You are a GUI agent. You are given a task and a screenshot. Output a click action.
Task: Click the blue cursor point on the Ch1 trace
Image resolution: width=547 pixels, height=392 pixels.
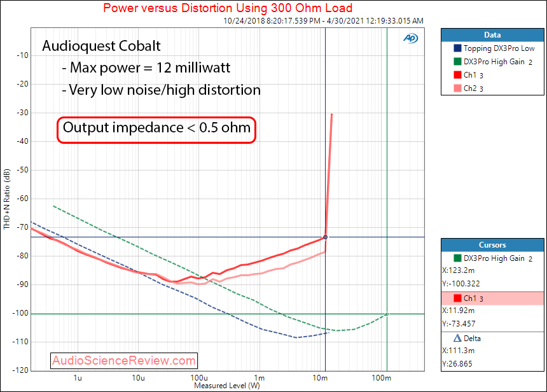(326, 237)
